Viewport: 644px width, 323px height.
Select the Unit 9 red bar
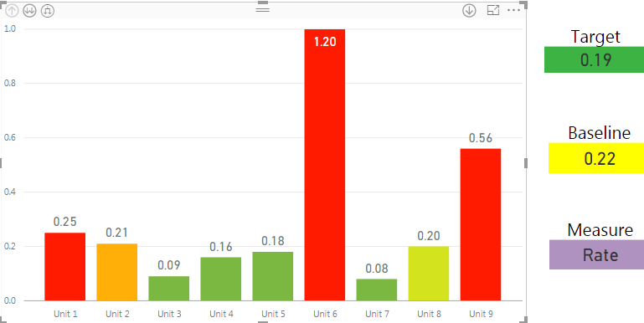coord(481,224)
